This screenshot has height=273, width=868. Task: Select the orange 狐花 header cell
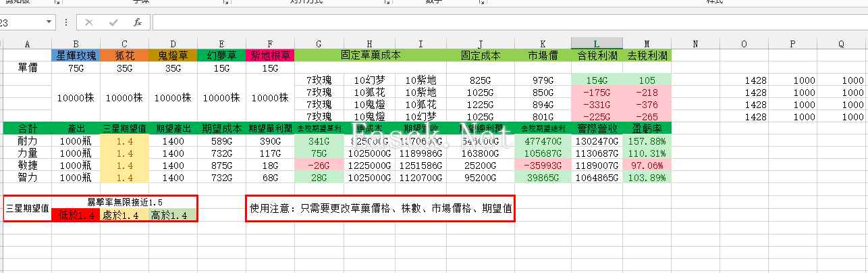124,55
